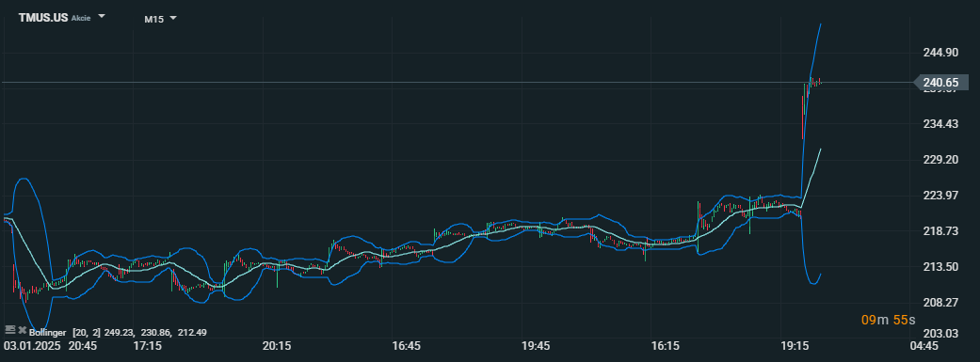Click the 09m 55s candle countdown timer
This screenshot has height=362, width=980.
tap(888, 321)
